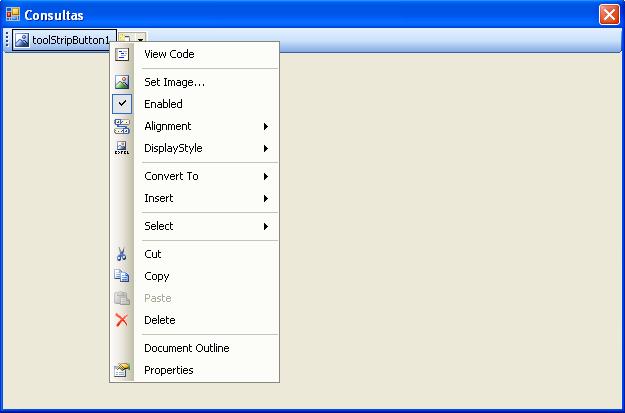Click the Copy pages icon
Viewport: 625px width, 413px height.
click(122, 276)
